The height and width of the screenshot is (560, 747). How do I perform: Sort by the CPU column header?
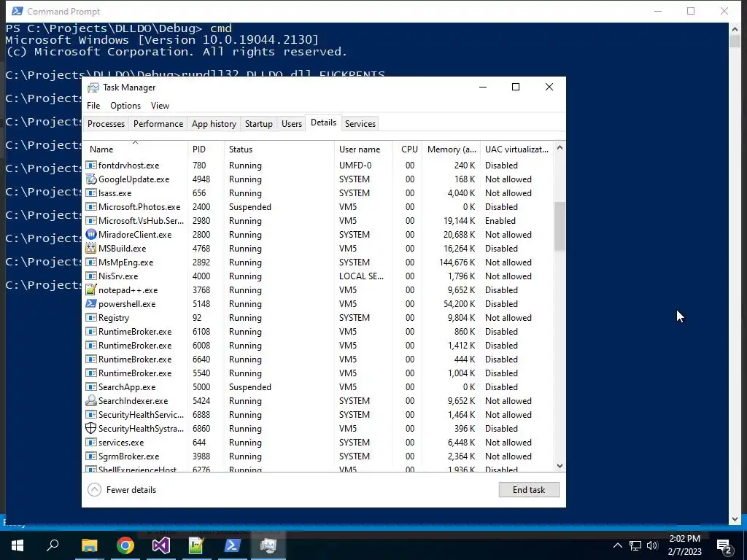tap(407, 149)
